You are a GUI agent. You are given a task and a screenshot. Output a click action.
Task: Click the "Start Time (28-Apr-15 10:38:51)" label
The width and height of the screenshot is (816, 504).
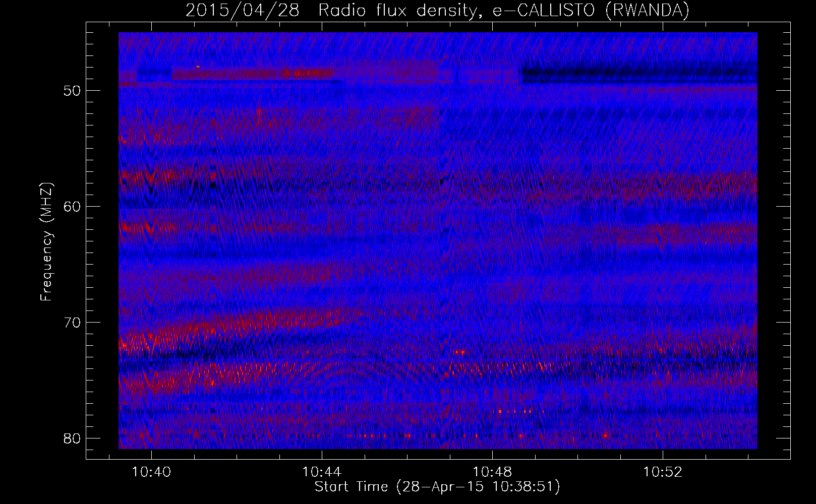click(x=437, y=487)
